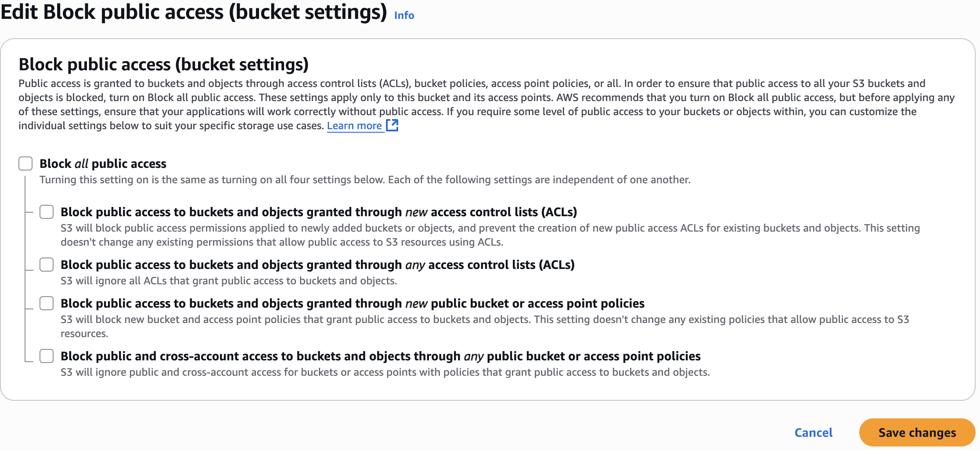Image resolution: width=980 pixels, height=450 pixels.
Task: Click the bold panel heading above the description paragraph
Action: 163,65
